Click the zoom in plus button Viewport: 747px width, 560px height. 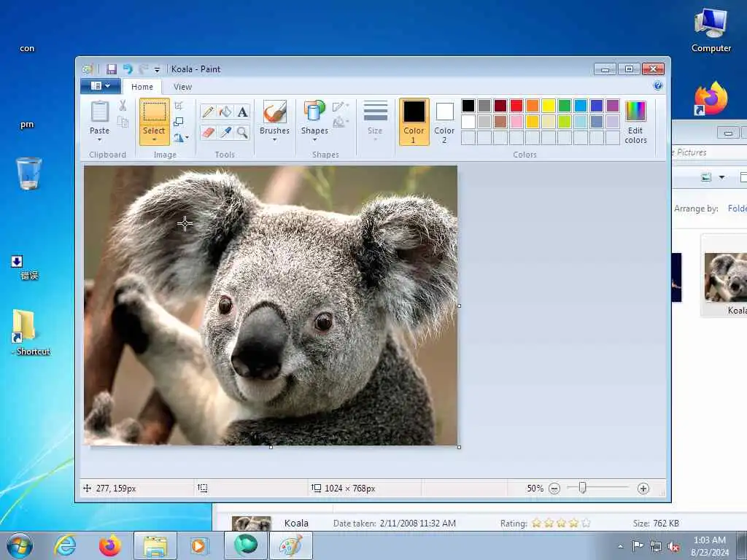(x=643, y=489)
